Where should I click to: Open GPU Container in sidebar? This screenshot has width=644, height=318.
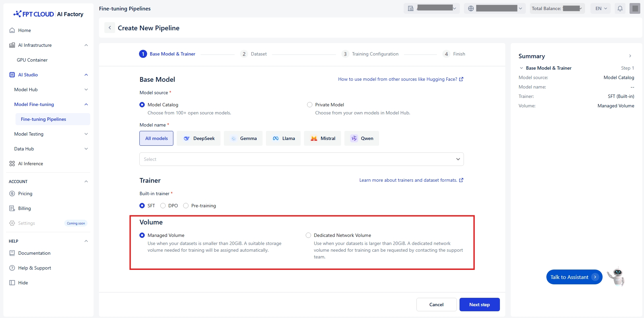point(32,60)
